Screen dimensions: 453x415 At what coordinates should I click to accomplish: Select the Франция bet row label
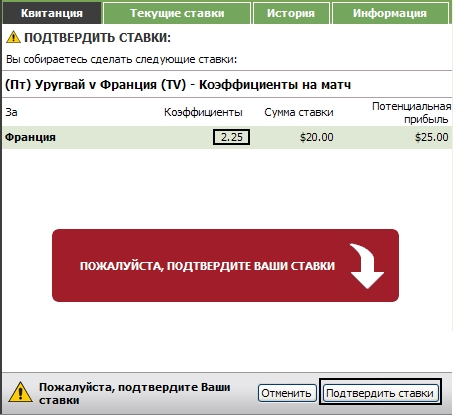point(30,137)
